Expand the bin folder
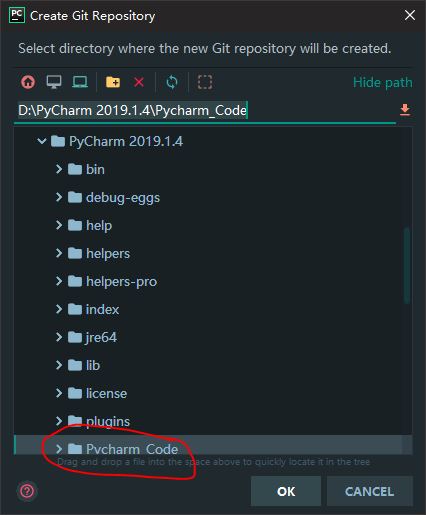The width and height of the screenshot is (426, 515). tap(59, 169)
